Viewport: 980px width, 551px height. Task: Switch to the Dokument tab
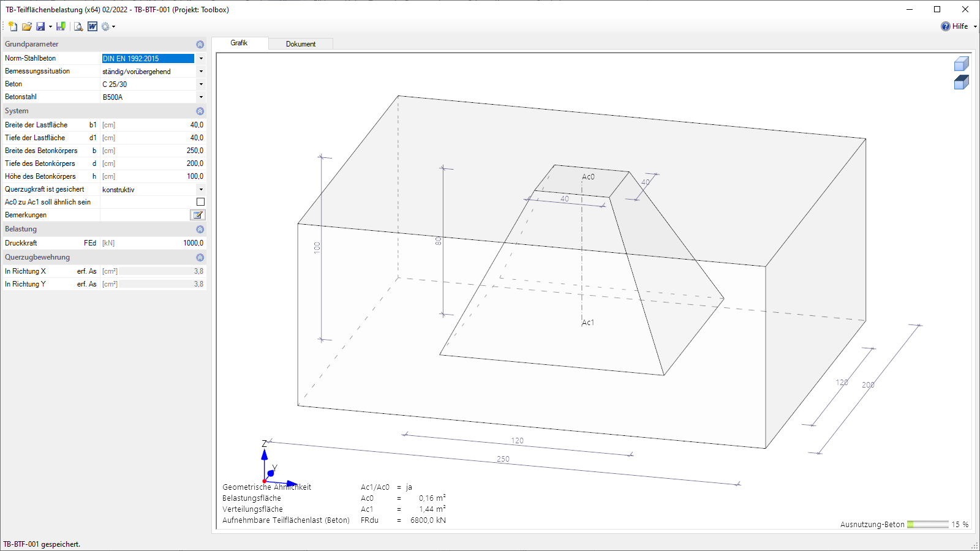[301, 44]
